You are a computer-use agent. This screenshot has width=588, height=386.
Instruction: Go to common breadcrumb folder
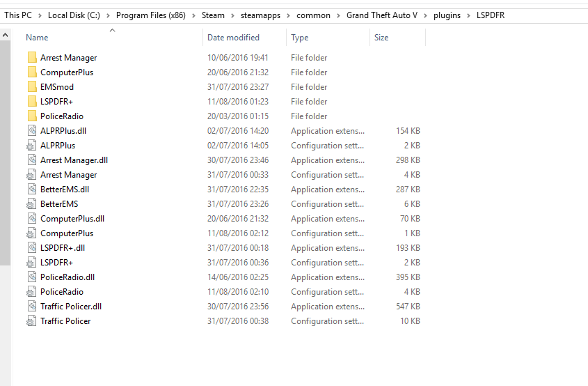tap(313, 15)
